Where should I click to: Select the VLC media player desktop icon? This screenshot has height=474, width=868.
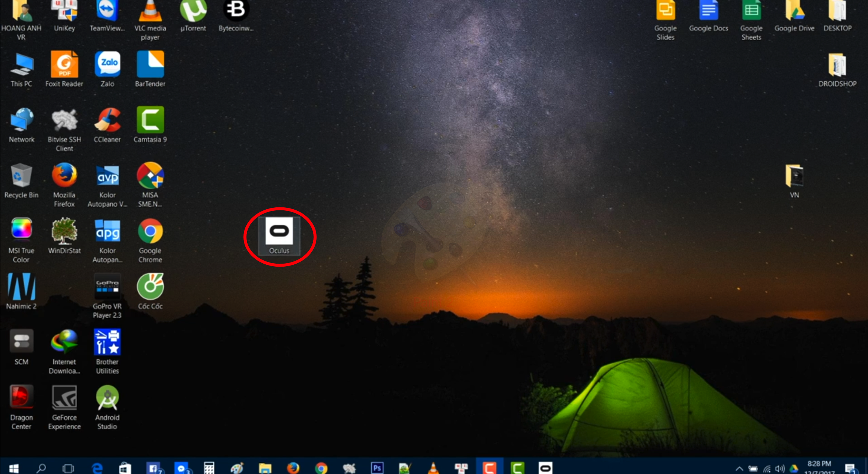150,21
